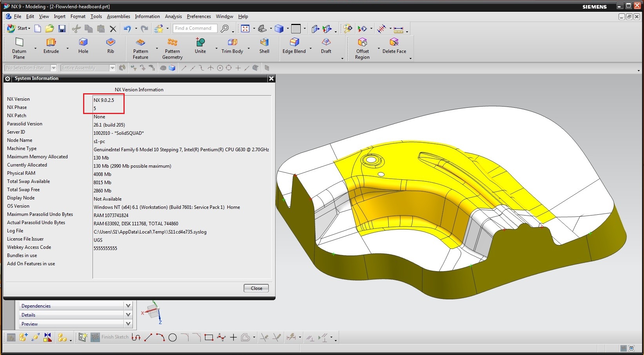Click the NX 9.0.2.5 version value
The height and width of the screenshot is (355, 644).
104,100
